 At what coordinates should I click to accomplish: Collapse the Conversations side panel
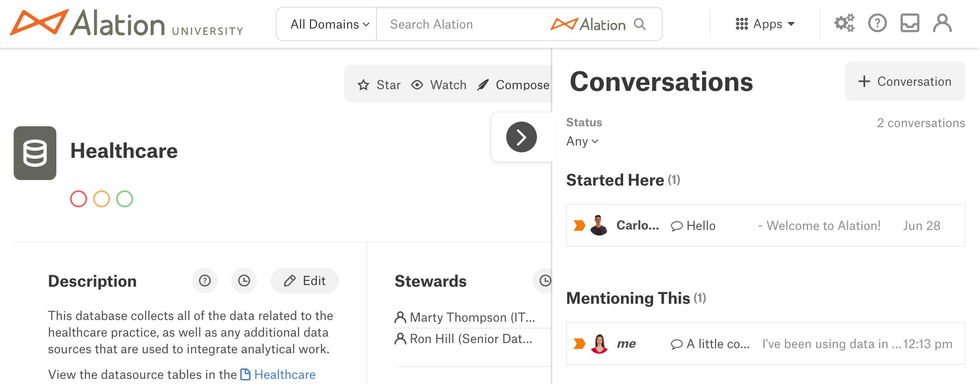coord(521,137)
